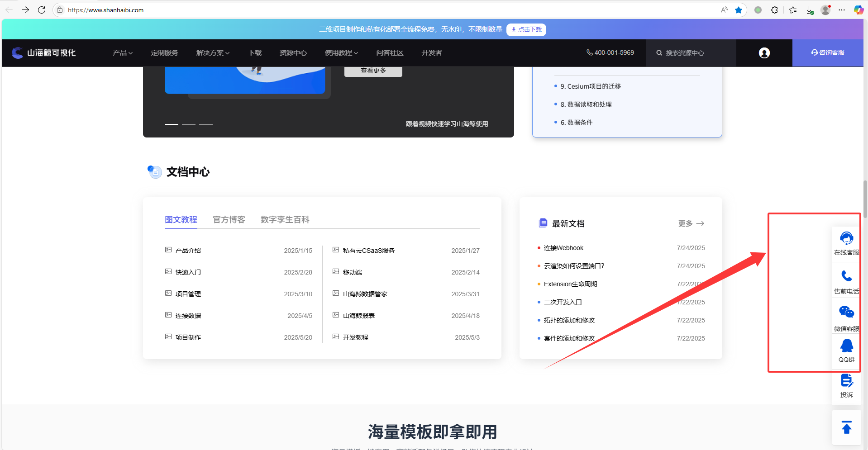Image resolution: width=868 pixels, height=450 pixels.
Task: Click the 微信客服 WeChat icon
Action: pyautogui.click(x=846, y=312)
